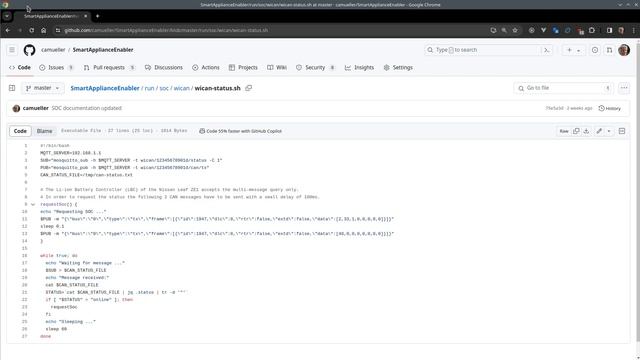Open the Actions tab
Image resolution: width=640 pixels, height=360 pixels.
pyautogui.click(x=206, y=67)
